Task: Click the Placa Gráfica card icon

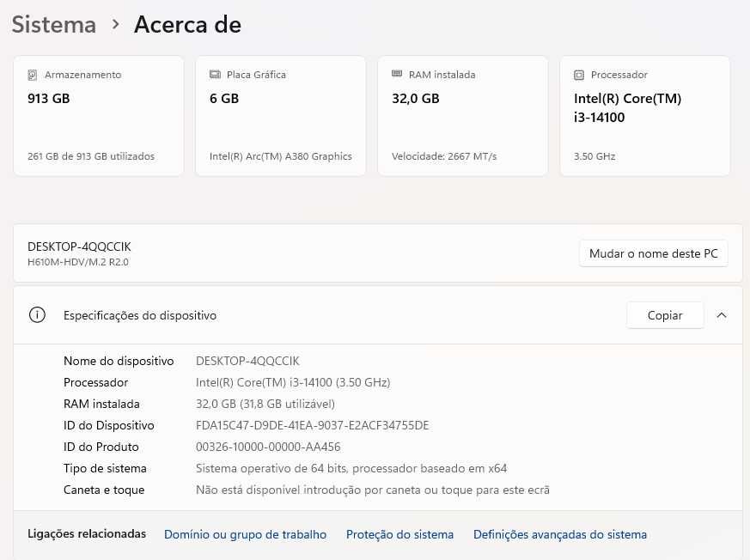Action: point(216,75)
